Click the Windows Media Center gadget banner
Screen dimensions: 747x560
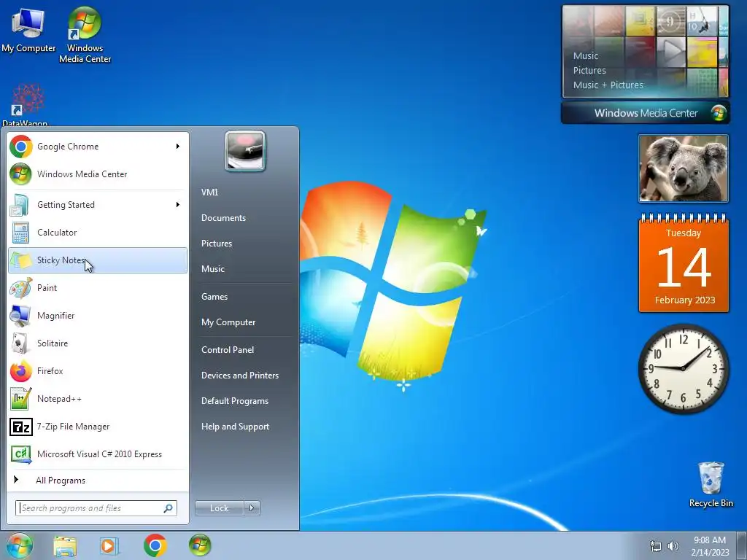646,113
